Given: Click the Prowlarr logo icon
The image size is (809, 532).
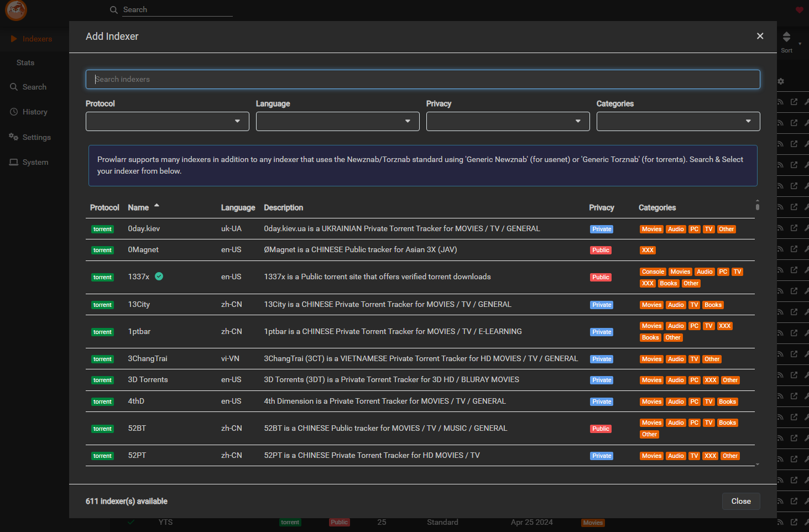Looking at the screenshot, I should click(16, 10).
